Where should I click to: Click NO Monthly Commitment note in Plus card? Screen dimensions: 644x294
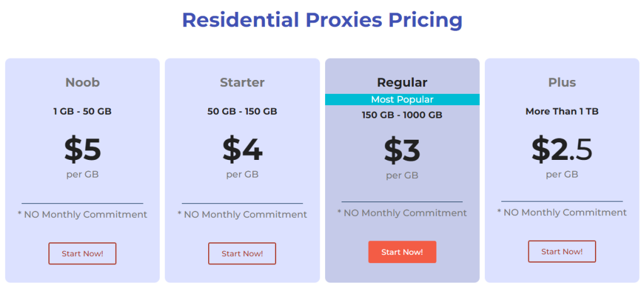click(x=562, y=213)
